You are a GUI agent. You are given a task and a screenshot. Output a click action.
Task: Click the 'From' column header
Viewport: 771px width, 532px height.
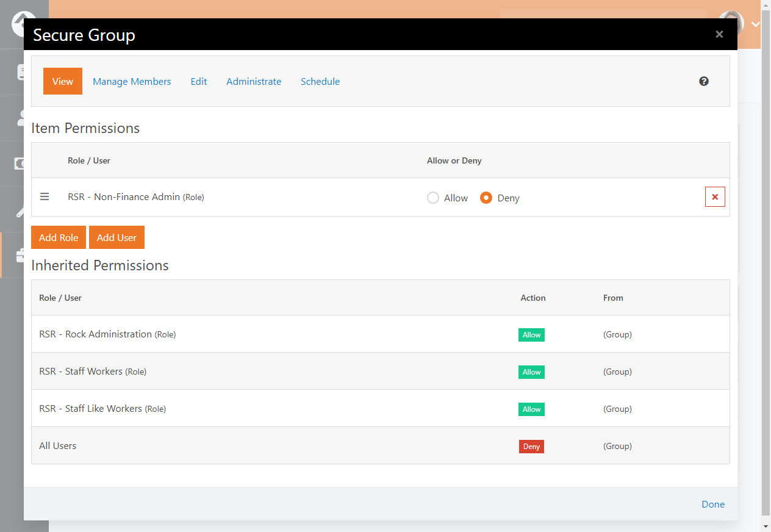pyautogui.click(x=613, y=298)
